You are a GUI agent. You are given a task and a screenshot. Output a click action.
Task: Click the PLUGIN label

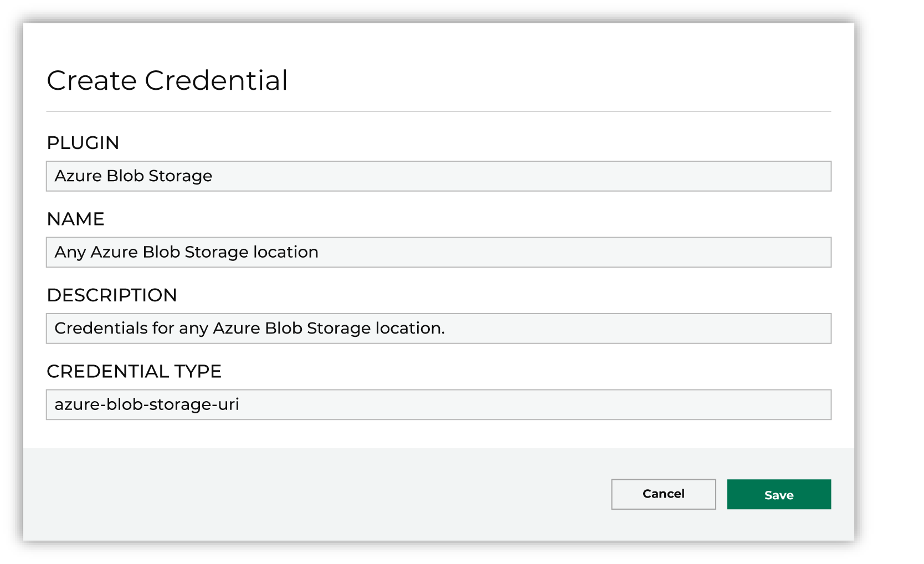[x=83, y=143]
